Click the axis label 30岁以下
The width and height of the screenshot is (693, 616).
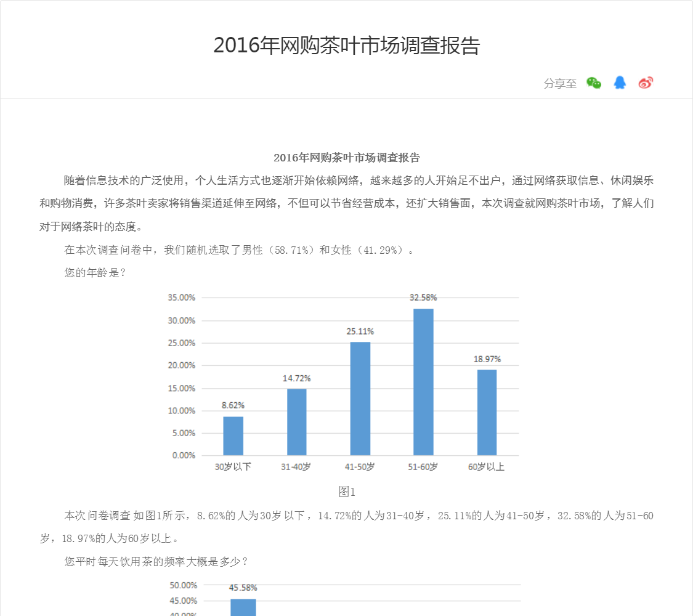click(x=233, y=467)
